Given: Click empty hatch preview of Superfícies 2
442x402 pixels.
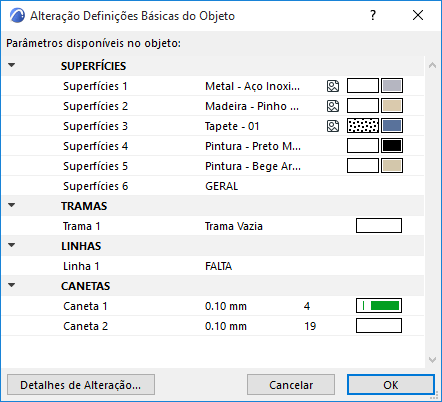Looking at the screenshot, I should (x=363, y=106).
